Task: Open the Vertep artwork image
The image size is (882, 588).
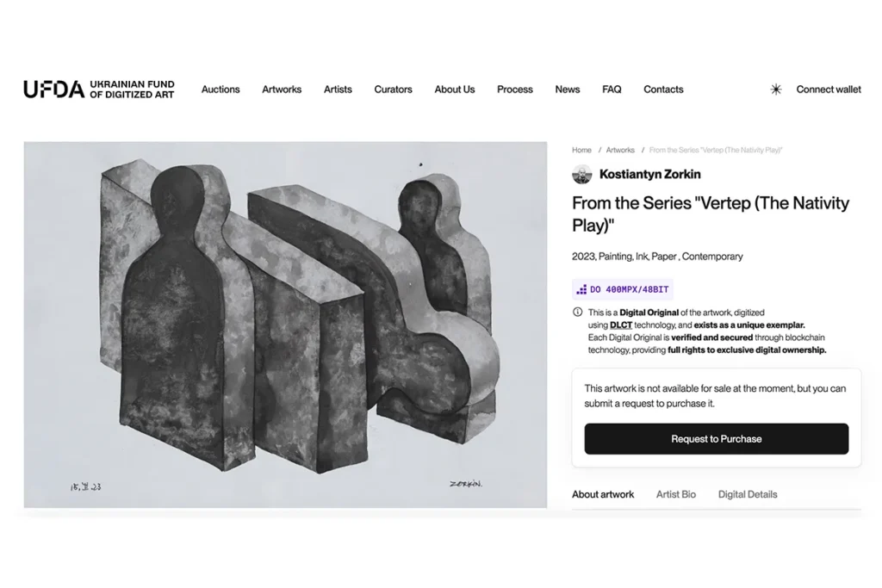Action: [285, 325]
